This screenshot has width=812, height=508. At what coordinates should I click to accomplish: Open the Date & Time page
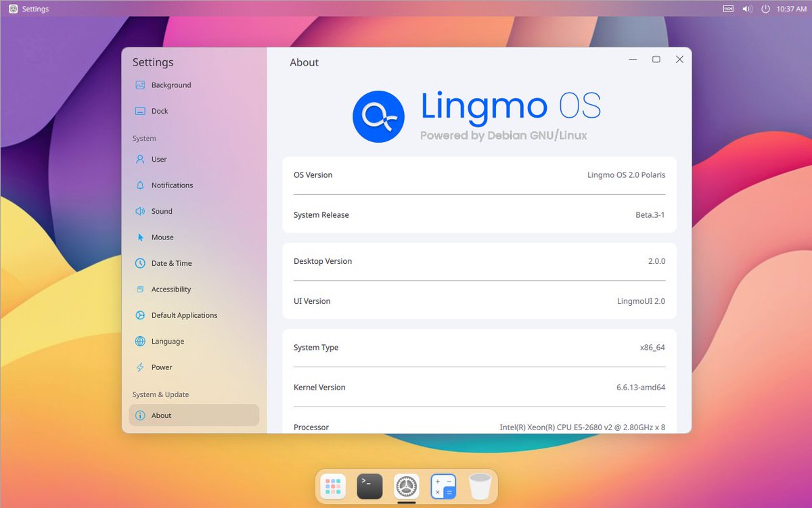(194, 263)
